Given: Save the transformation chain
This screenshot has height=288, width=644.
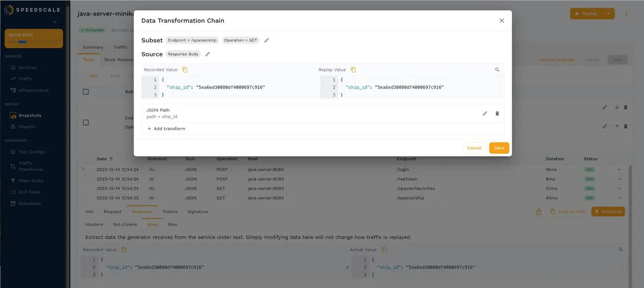Looking at the screenshot, I should point(499,148).
